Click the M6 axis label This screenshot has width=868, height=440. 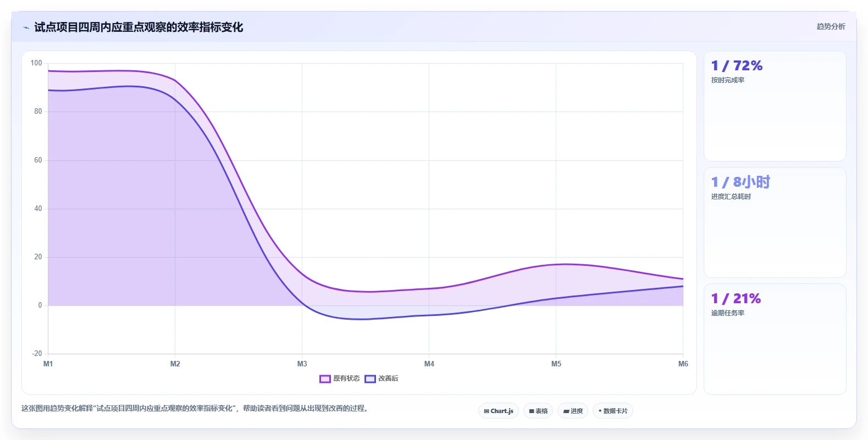pyautogui.click(x=683, y=364)
